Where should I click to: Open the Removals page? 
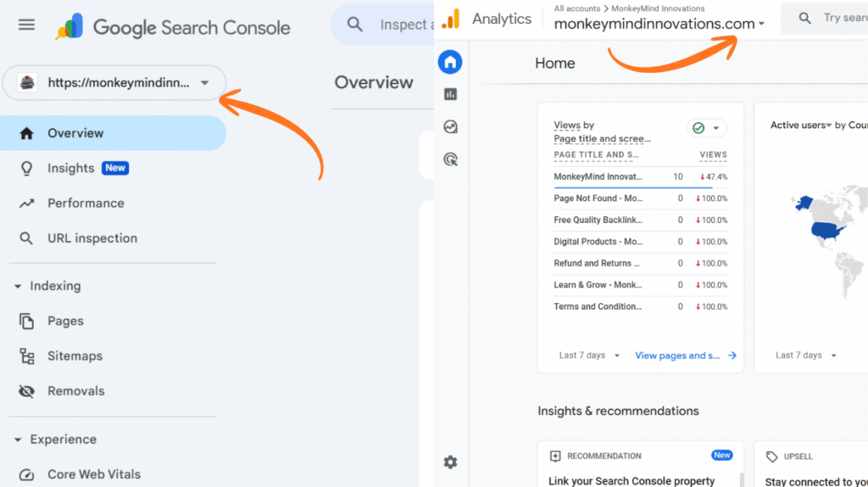pos(75,391)
